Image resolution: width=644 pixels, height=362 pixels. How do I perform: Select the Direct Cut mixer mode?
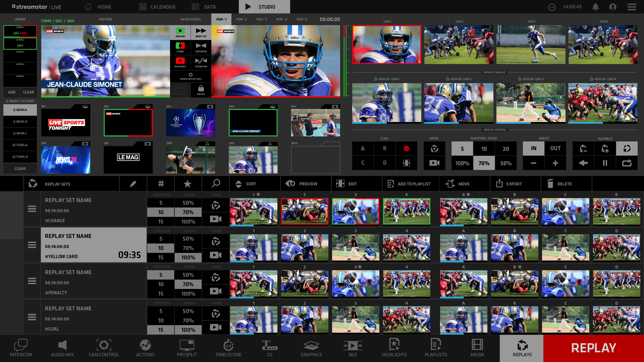pos(201,33)
